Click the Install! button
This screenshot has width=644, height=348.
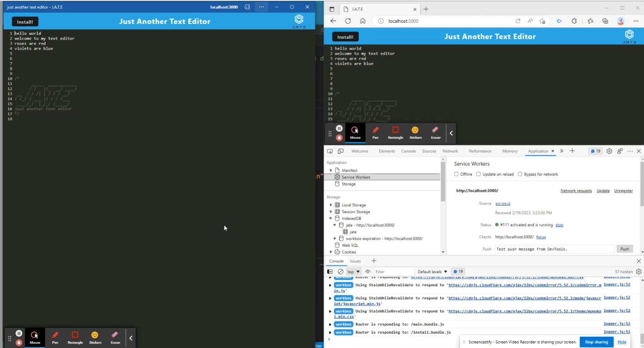[345, 37]
